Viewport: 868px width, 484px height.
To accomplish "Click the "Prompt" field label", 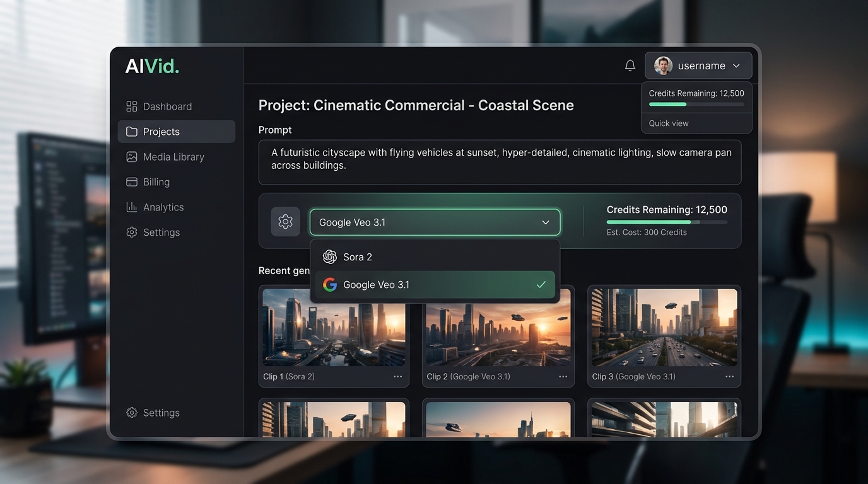I will pos(275,130).
